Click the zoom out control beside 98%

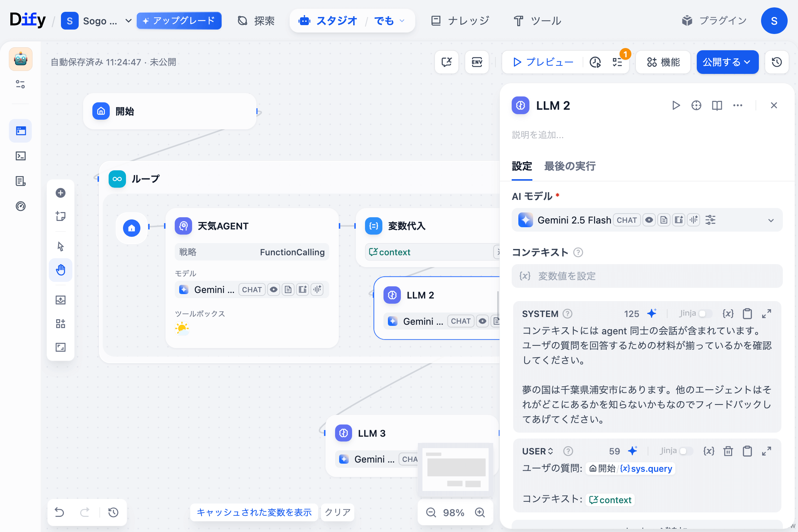tap(430, 512)
